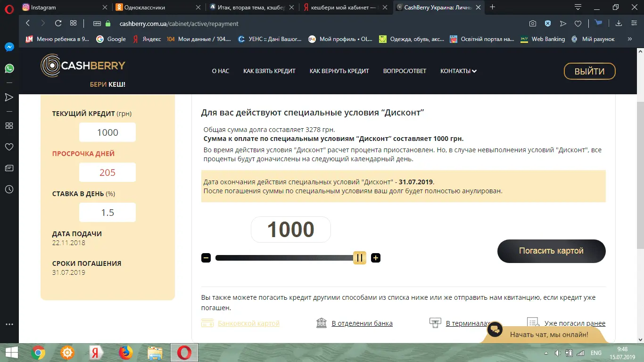644x362 pixels.
Task: Click the golden payment amount slider handle
Action: coord(360,258)
